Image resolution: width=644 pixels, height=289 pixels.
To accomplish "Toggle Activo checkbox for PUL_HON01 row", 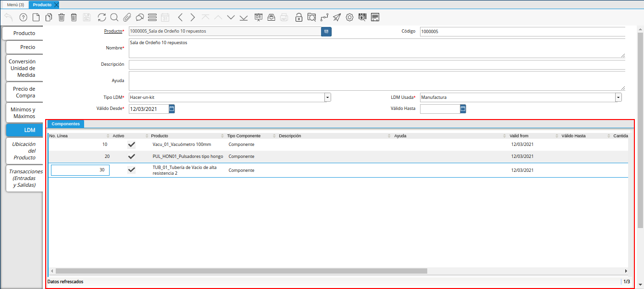I will pos(131,157).
